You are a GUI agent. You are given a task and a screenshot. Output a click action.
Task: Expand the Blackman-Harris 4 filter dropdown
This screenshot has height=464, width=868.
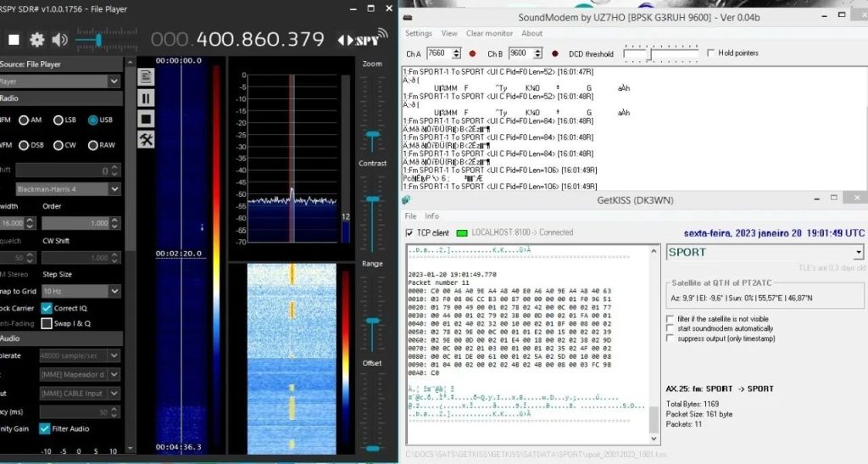[114, 189]
